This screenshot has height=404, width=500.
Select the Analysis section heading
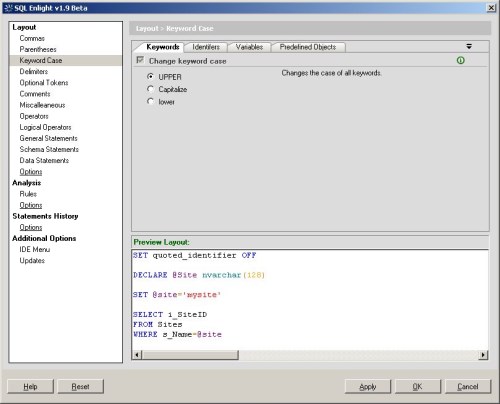click(26, 183)
